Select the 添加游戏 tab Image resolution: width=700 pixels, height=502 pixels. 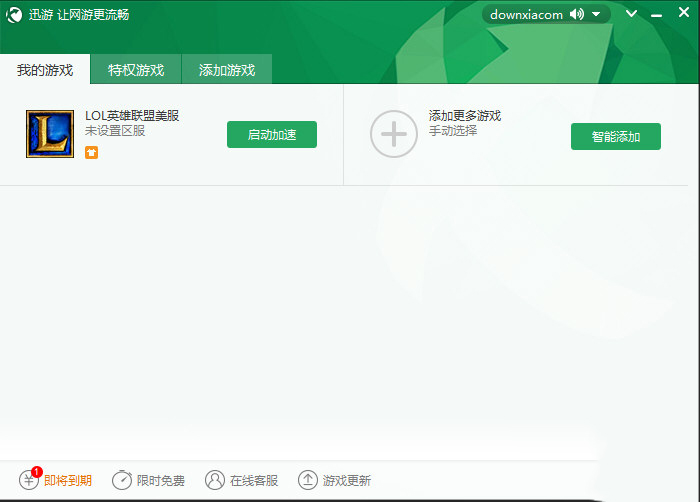pyautogui.click(x=227, y=70)
